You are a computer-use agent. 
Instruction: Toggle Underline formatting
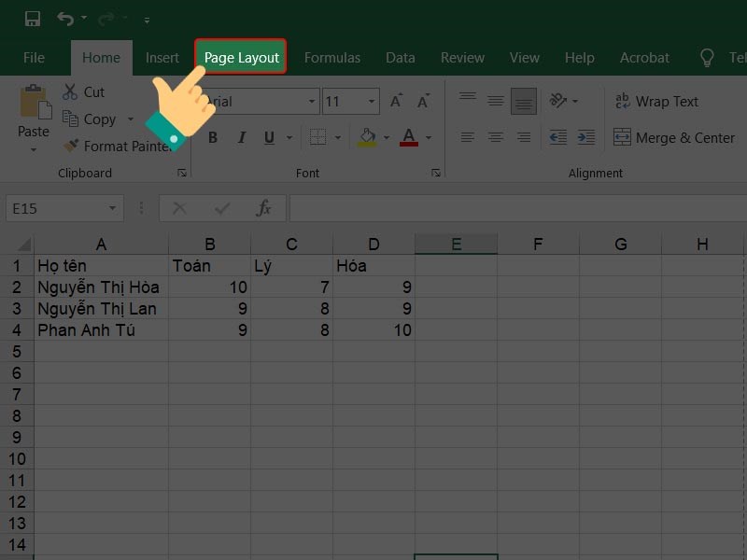point(269,137)
